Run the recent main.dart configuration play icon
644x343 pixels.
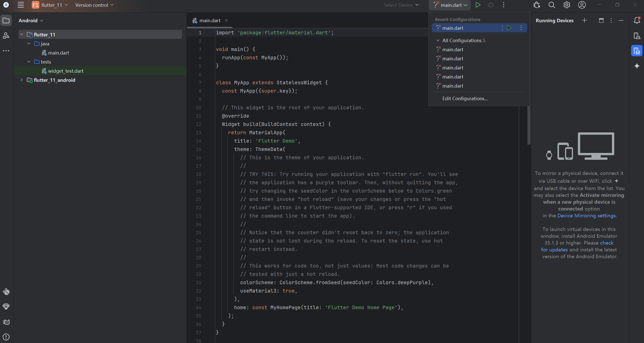click(x=509, y=28)
